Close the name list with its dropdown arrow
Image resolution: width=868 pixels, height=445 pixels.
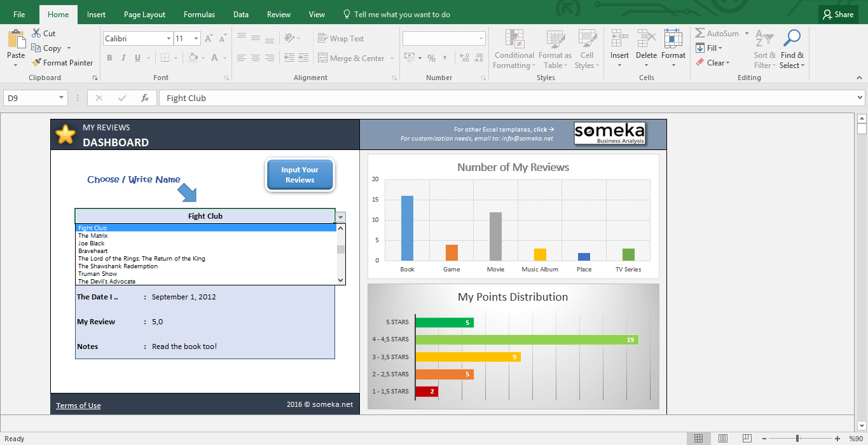pyautogui.click(x=341, y=217)
